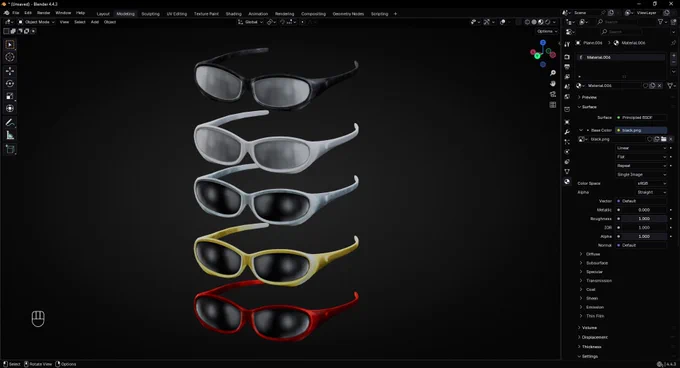680x368 pixels.
Task: Click Base Color black.png link button
Action: point(641,130)
